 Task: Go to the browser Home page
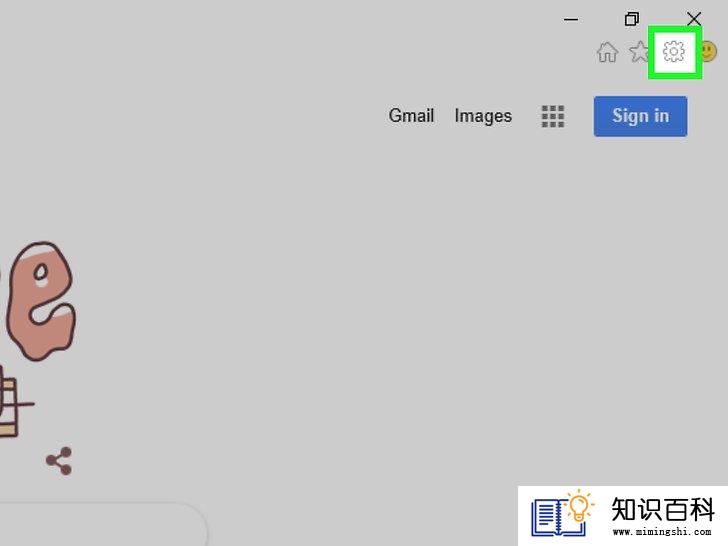[607, 52]
